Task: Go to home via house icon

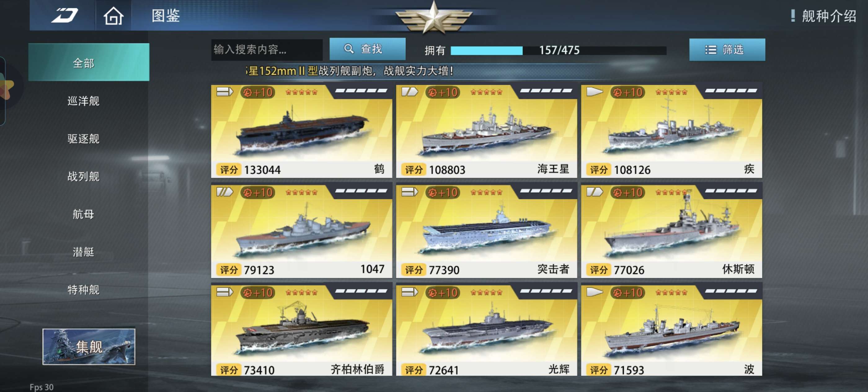Action: coord(113,16)
